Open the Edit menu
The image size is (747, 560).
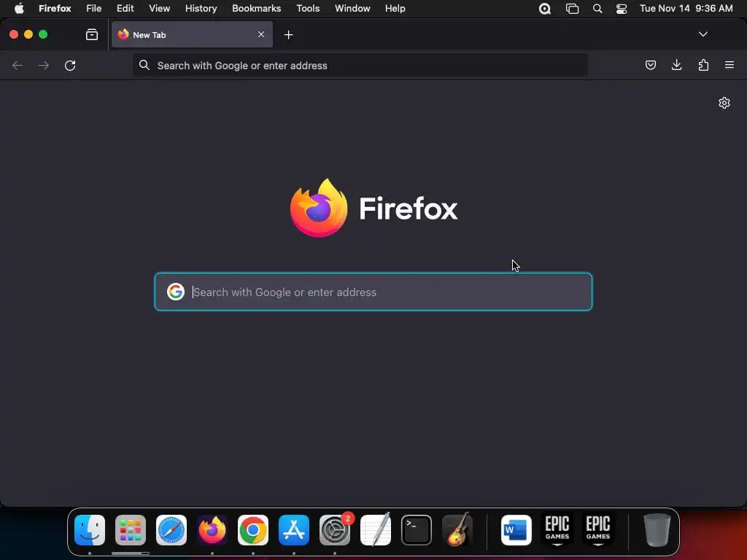pos(125,9)
